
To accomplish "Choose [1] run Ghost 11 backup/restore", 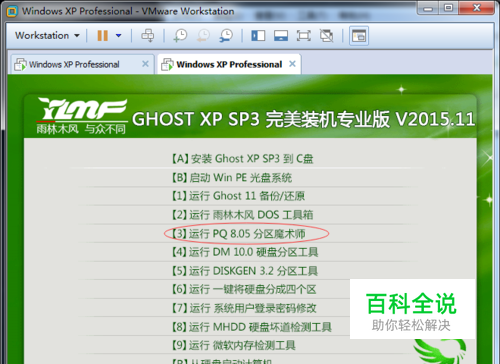I will pyautogui.click(x=238, y=196).
